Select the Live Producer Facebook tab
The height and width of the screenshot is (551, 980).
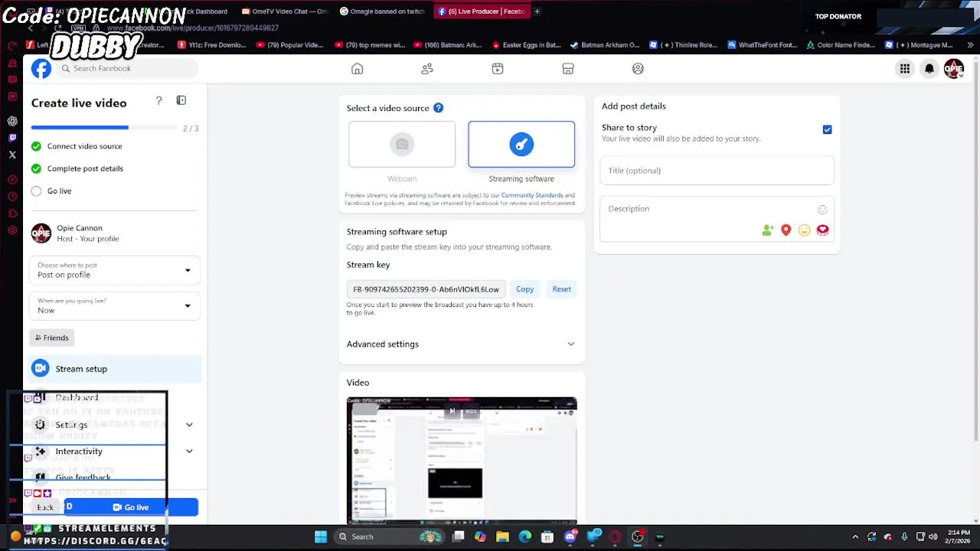482,11
